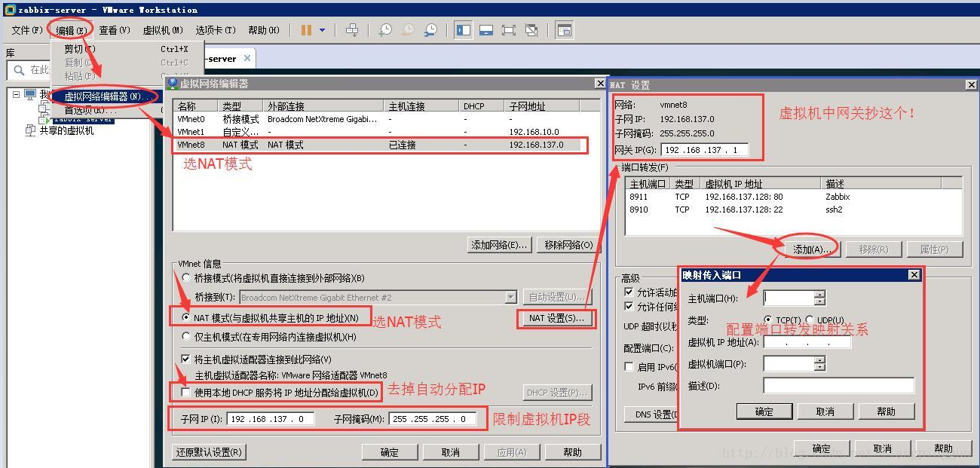Choose 虚拟网络编辑器(N)... menu entry
Image resolution: width=980 pixels, height=468 pixels.
108,96
